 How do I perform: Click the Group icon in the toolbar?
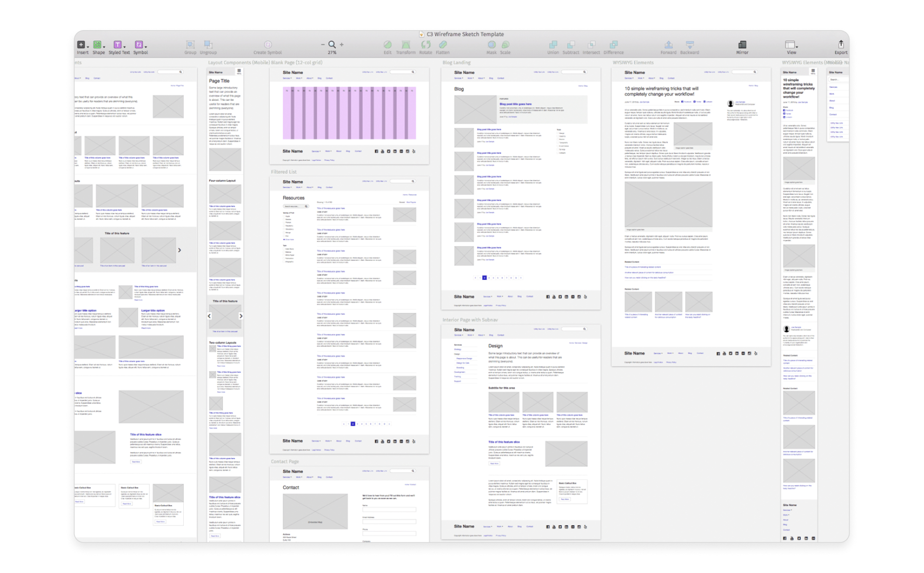[x=190, y=45]
